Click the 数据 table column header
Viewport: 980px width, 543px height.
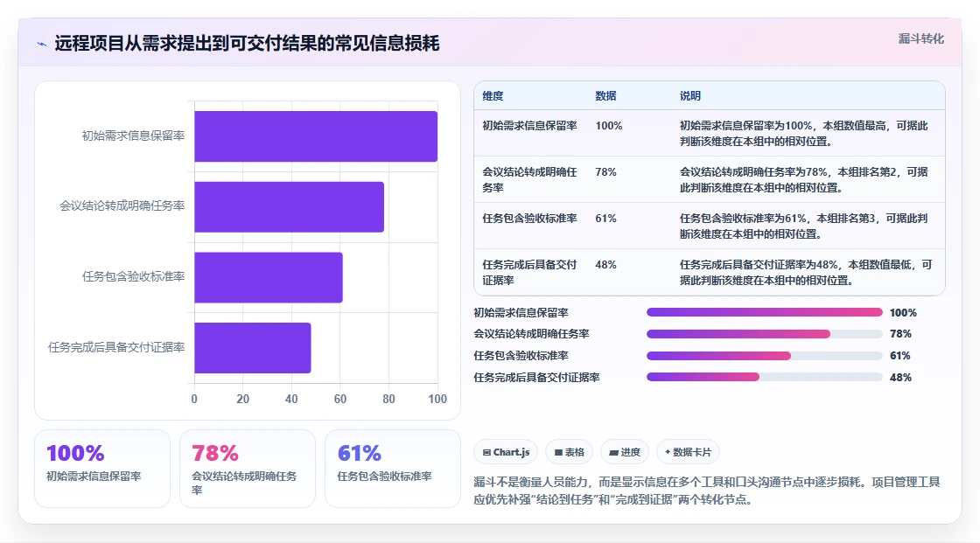605,95
